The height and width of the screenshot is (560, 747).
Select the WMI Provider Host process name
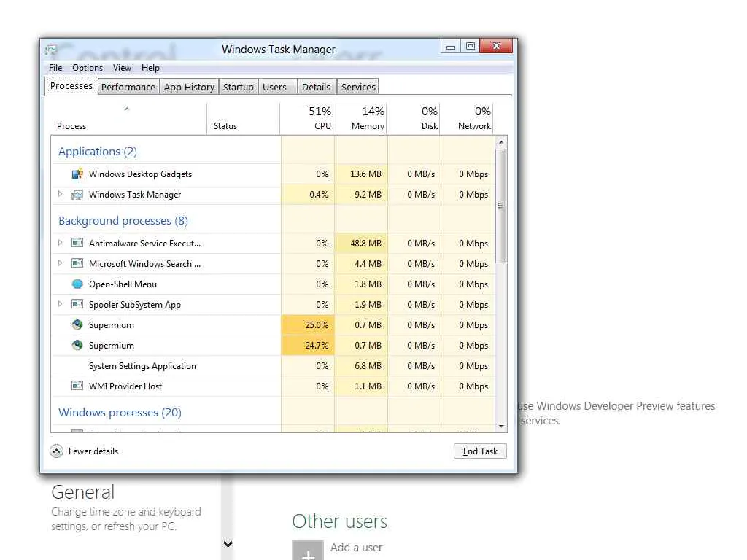(125, 386)
